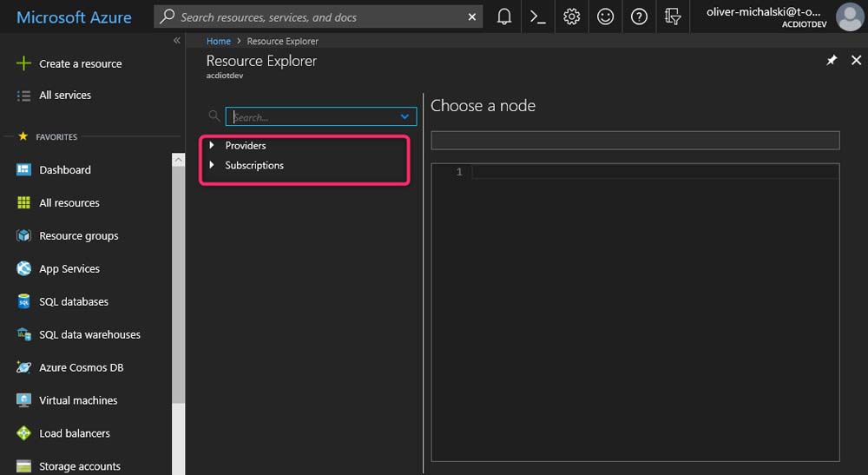This screenshot has height=475, width=868.
Task: Click the user account avatar
Action: pyautogui.click(x=849, y=16)
